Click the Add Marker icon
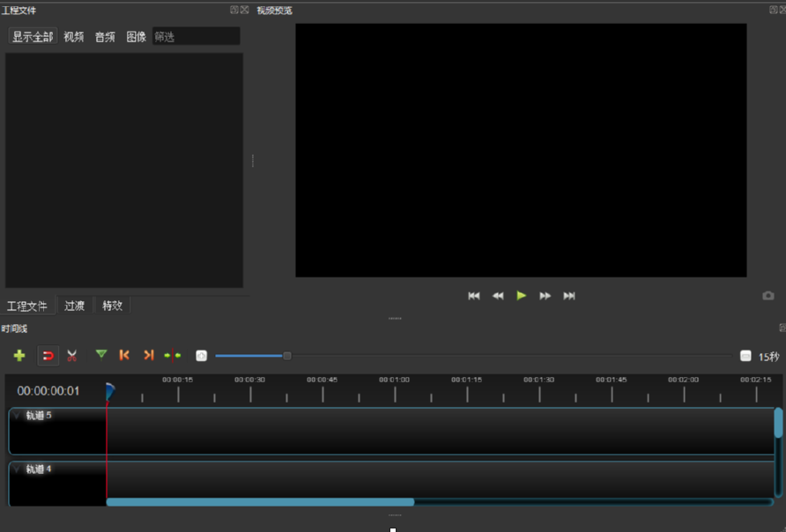This screenshot has height=532, width=786. pos(100,355)
